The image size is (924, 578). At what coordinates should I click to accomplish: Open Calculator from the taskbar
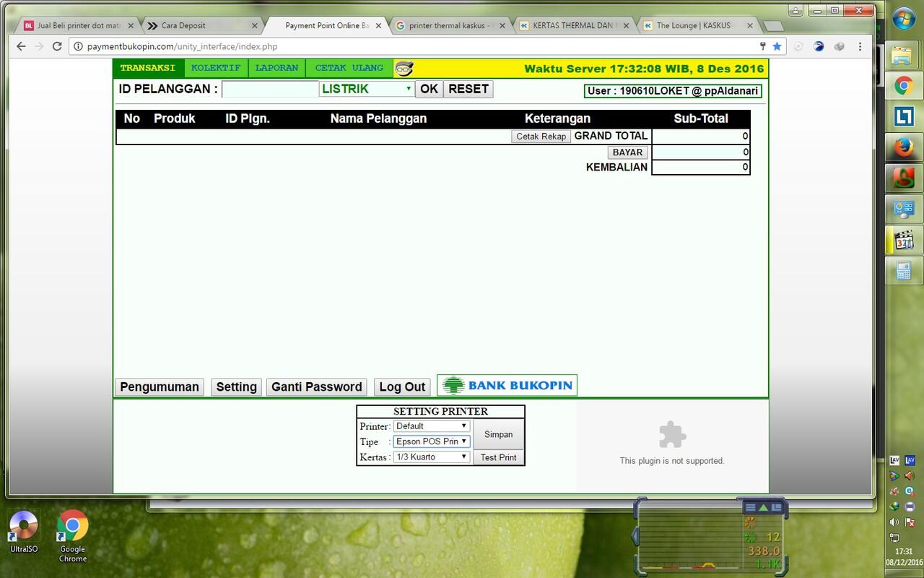pyautogui.click(x=904, y=271)
